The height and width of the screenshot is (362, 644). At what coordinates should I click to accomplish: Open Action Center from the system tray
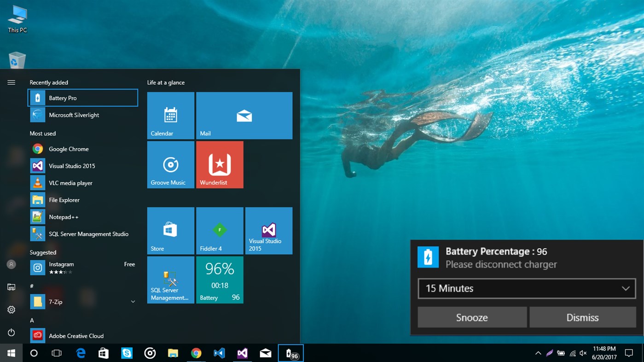point(629,353)
